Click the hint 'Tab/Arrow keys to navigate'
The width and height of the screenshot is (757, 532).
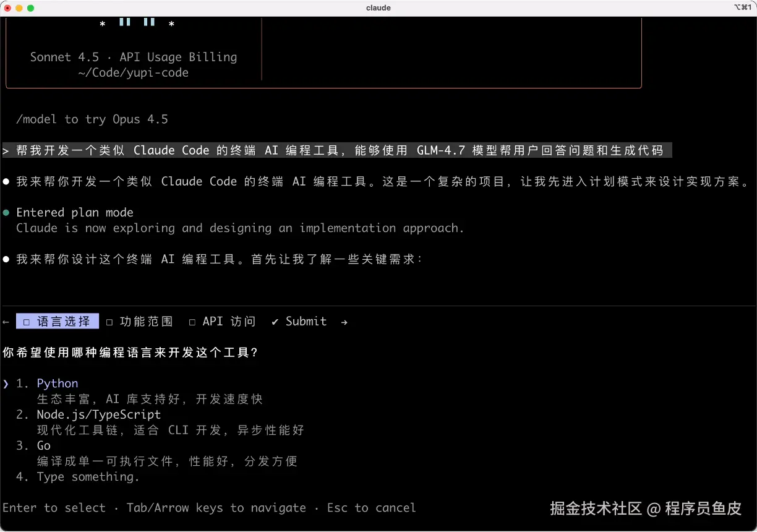[x=216, y=508]
